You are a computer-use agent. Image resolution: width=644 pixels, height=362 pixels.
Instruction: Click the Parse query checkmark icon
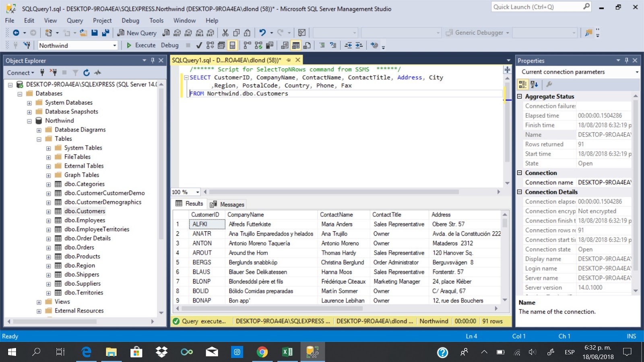coord(198,45)
